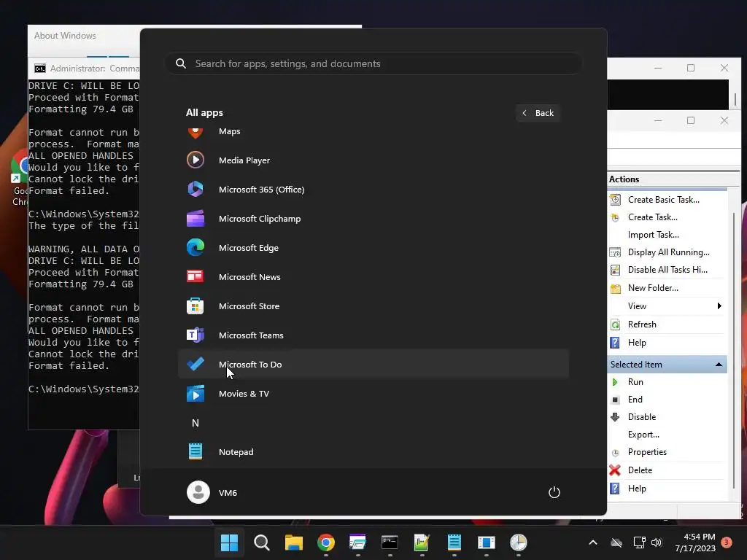Choose New Folder action
747x560 pixels.
653,287
